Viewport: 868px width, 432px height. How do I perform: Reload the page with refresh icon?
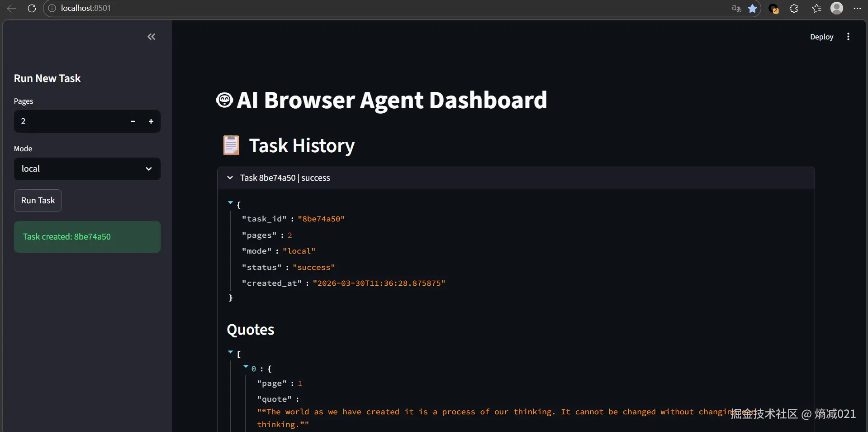(32, 8)
